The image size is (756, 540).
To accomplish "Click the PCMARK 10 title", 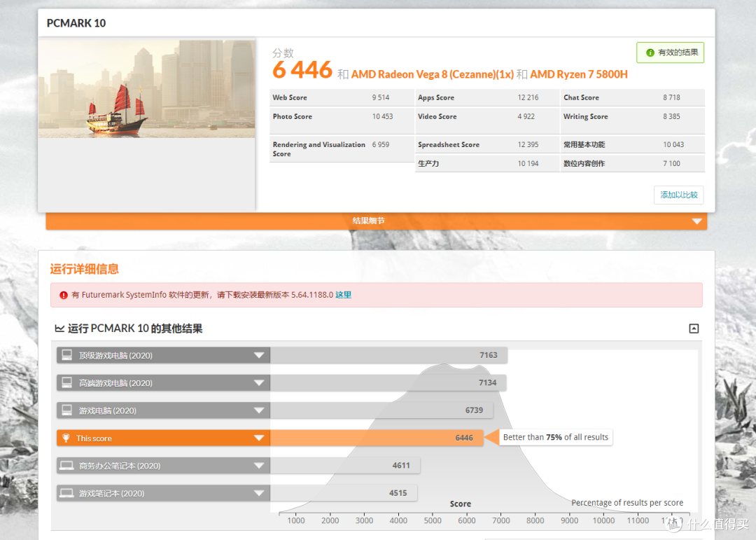I will [76, 23].
